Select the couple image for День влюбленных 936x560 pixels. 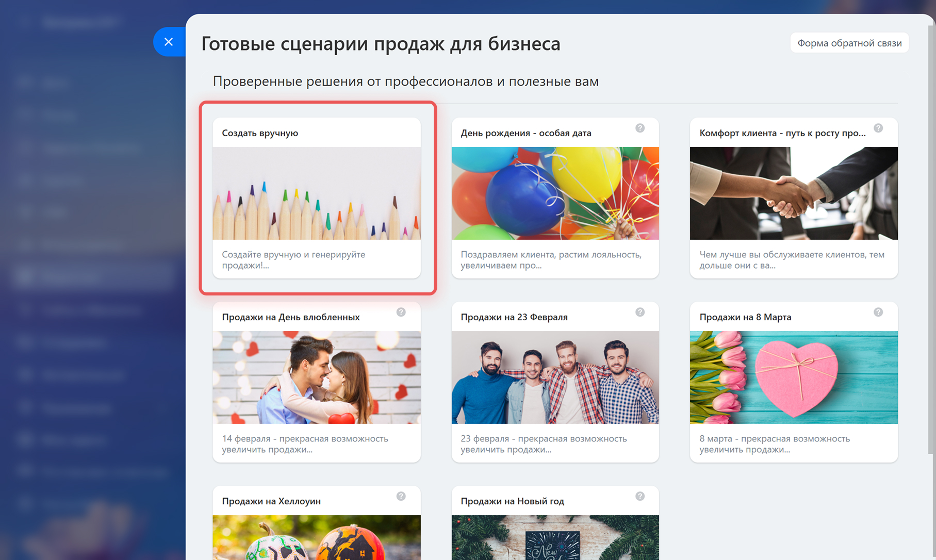317,377
